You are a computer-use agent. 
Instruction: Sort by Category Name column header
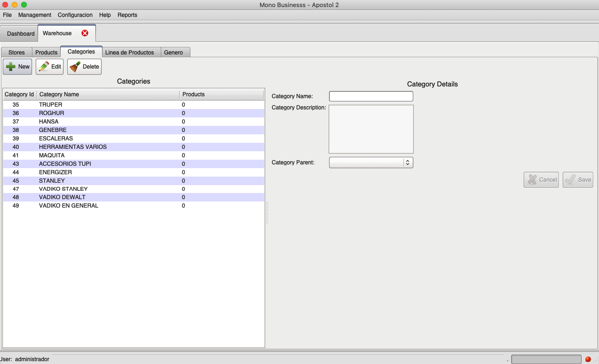108,94
